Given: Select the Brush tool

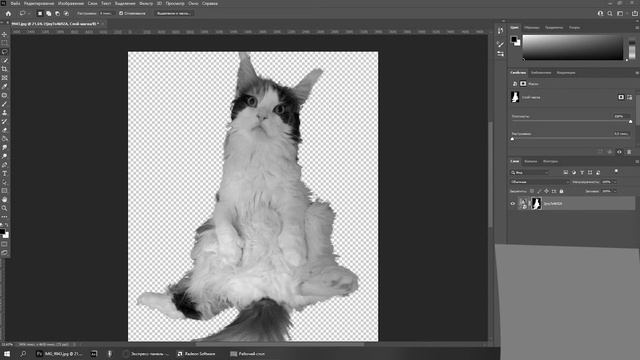Looking at the screenshot, I should [x=4, y=104].
